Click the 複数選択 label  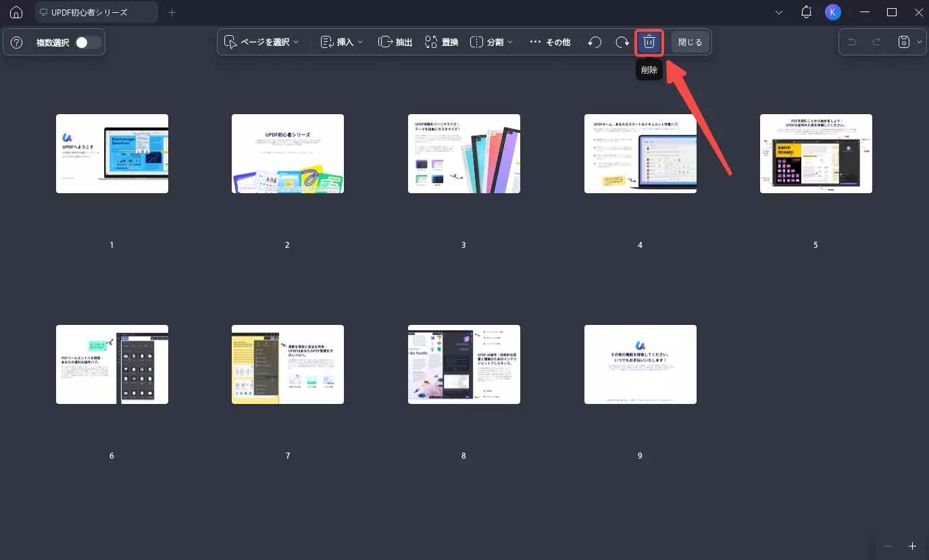(x=53, y=43)
